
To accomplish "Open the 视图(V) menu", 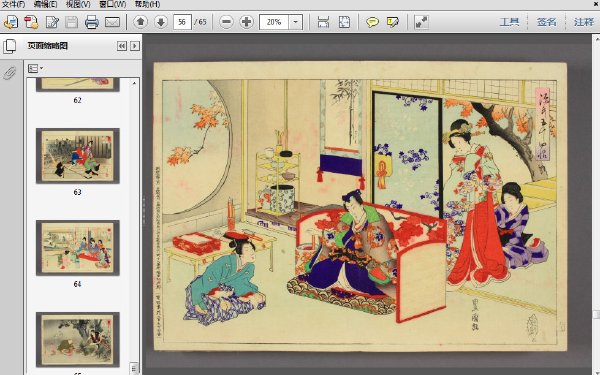I will click(78, 4).
